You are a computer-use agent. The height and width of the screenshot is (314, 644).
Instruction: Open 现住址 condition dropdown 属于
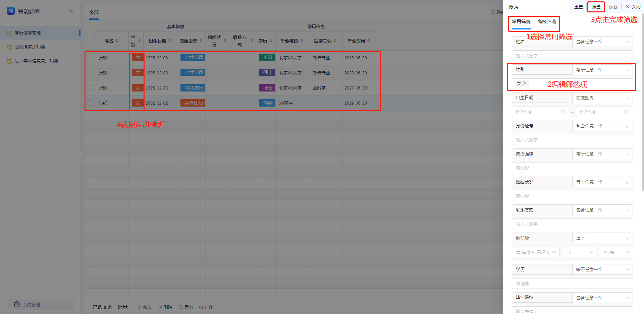point(603,238)
